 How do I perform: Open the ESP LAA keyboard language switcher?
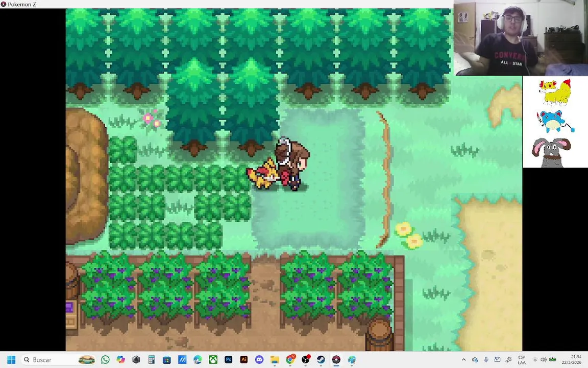tap(522, 360)
